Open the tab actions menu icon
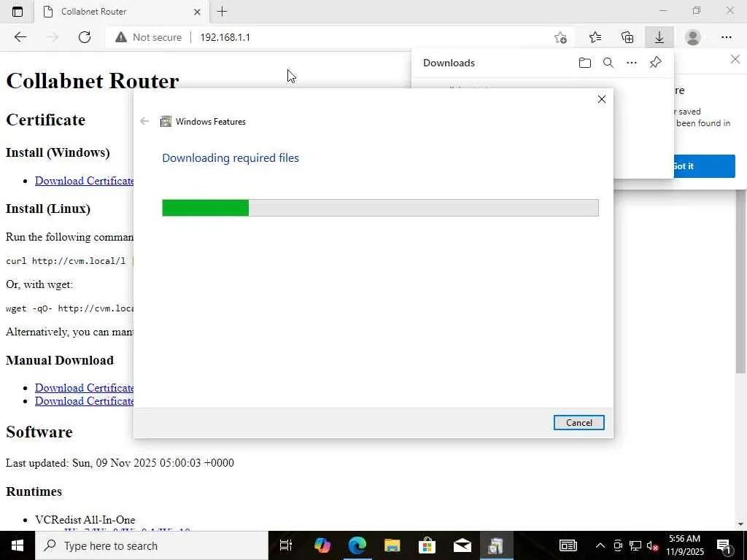This screenshot has width=747, height=560. 18,12
